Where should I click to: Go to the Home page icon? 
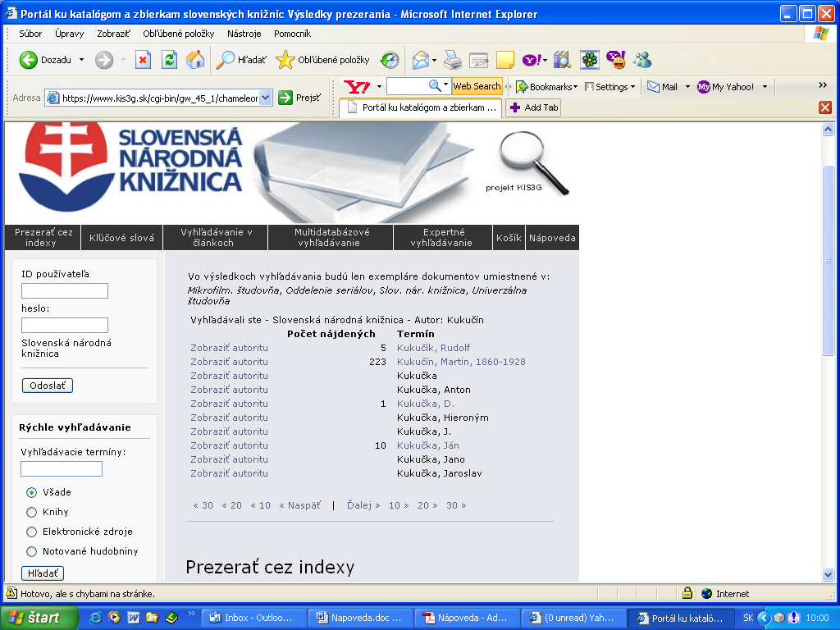[x=195, y=60]
